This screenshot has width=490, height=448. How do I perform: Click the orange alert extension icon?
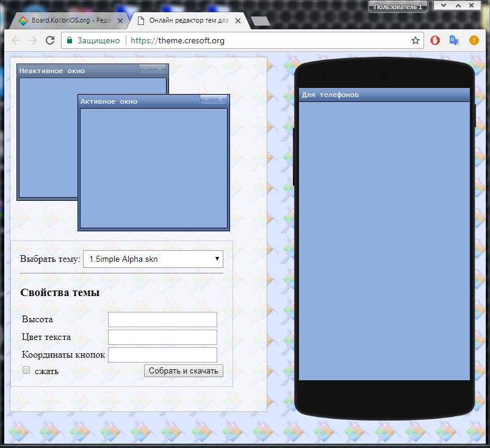pos(474,40)
